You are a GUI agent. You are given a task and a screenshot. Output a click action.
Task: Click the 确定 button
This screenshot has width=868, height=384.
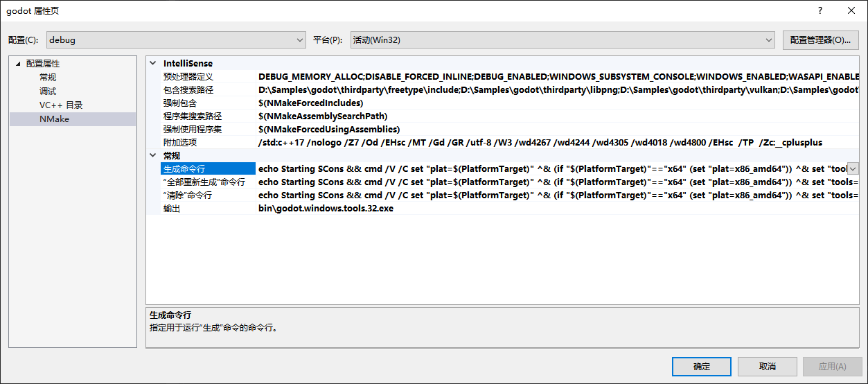702,366
